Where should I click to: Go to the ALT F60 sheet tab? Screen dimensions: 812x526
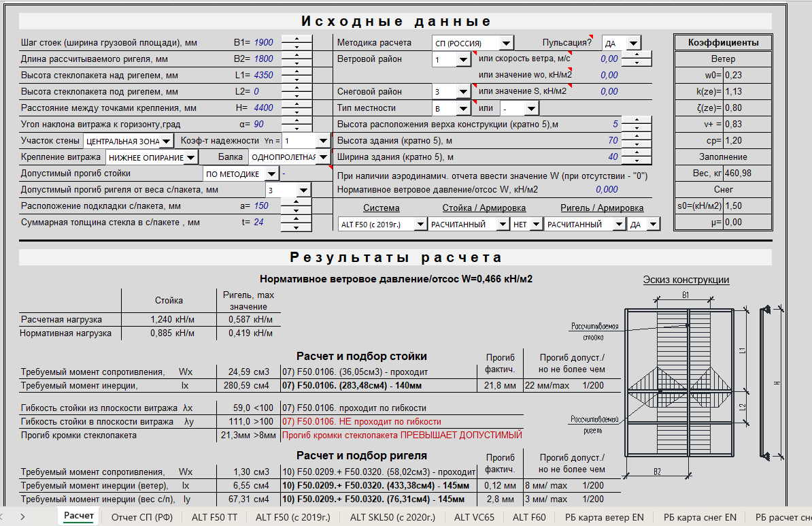tap(529, 516)
